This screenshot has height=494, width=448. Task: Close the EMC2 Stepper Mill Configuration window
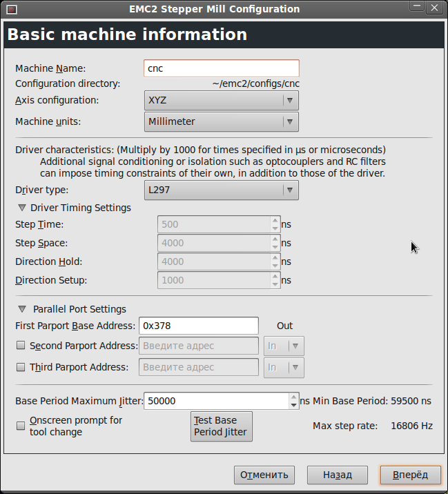click(434, 8)
